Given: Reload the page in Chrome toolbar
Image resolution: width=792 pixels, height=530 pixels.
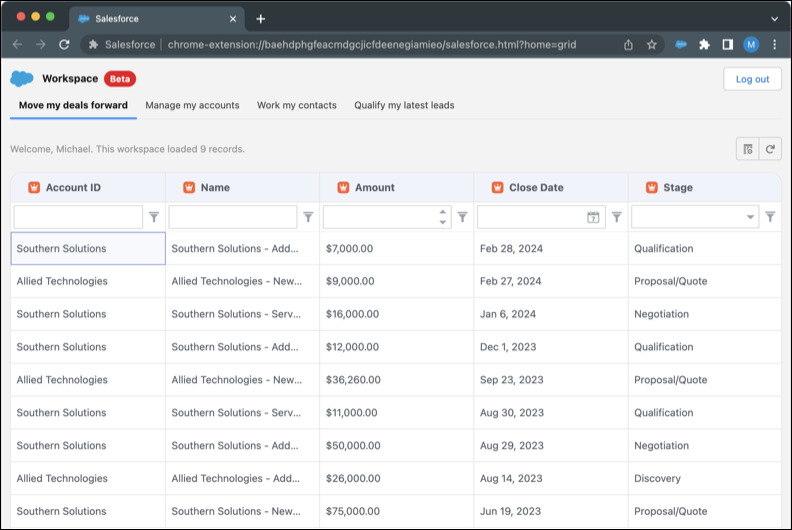Looking at the screenshot, I should tap(64, 44).
